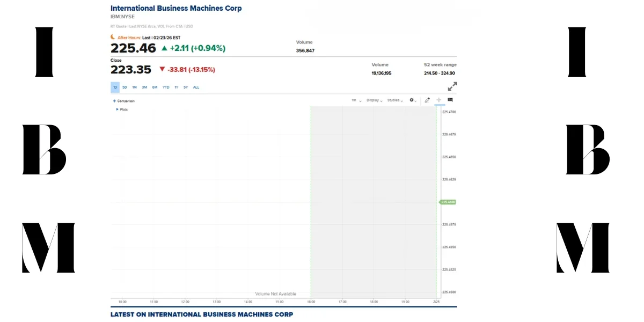Click the orange After Hours clock icon
The width and height of the screenshot is (644, 322).
[x=112, y=38]
